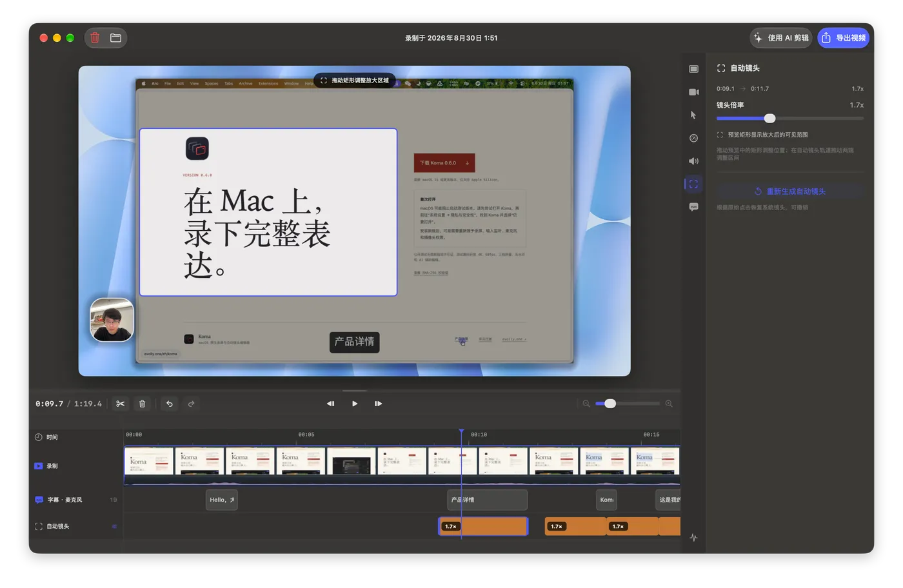
Task: Click the 0:11.7 zoom end time
Action: point(760,89)
